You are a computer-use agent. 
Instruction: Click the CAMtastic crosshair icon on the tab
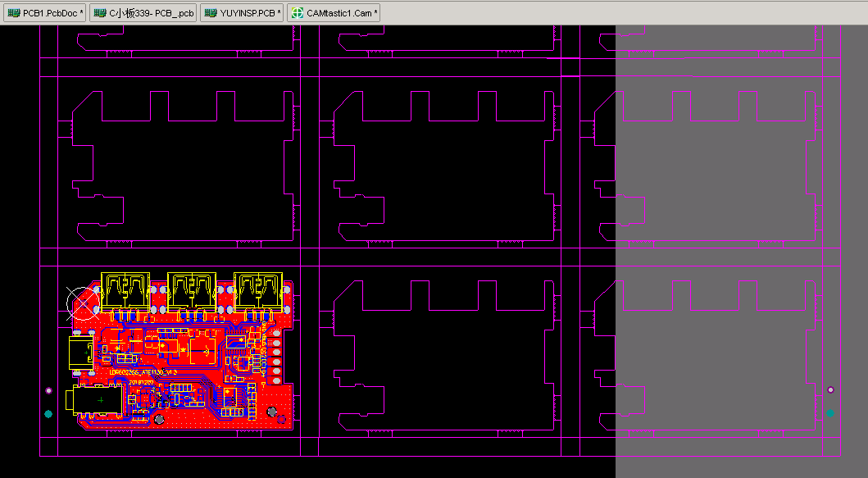pyautogui.click(x=297, y=13)
